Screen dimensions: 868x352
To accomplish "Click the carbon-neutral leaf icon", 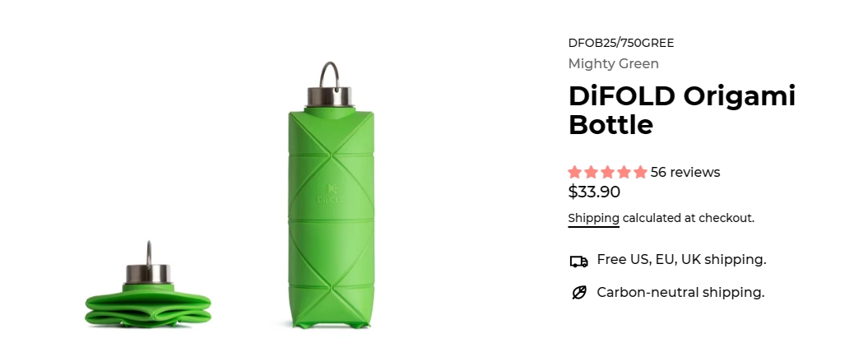I will click(x=579, y=293).
